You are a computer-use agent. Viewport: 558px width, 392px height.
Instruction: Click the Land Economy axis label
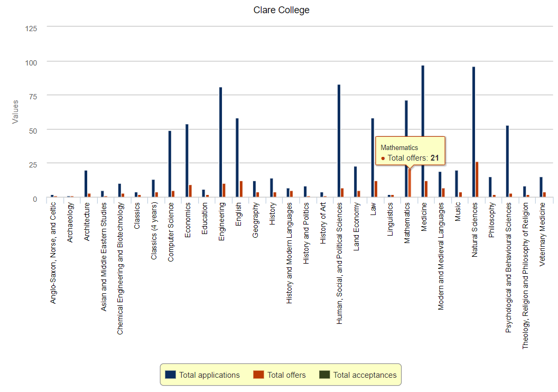pos(357,227)
